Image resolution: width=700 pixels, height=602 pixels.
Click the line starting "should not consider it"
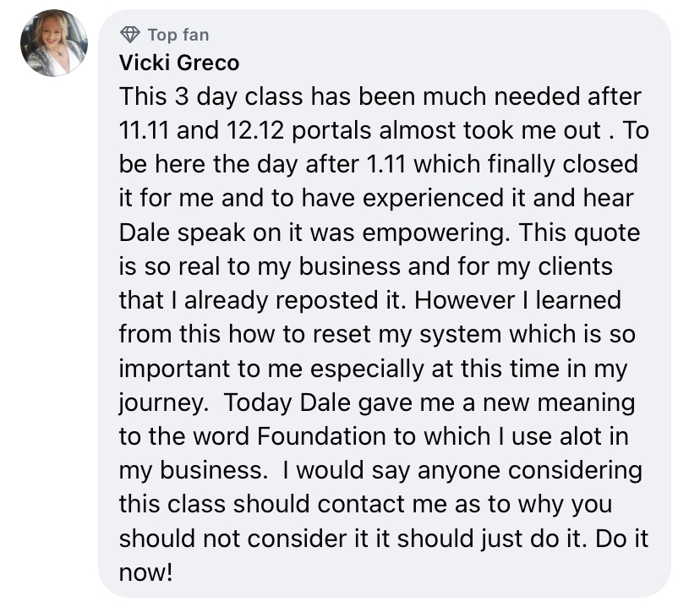pyautogui.click(x=383, y=539)
